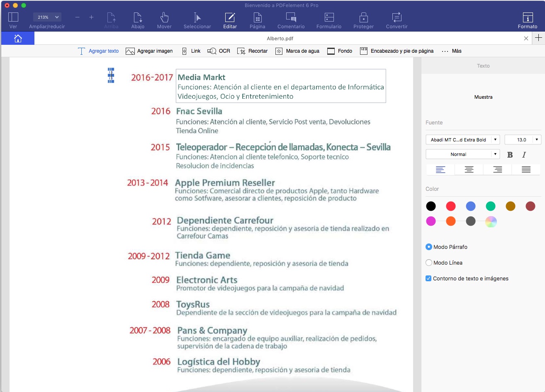Screen dimensions: 545x392
Task: Click the zoom in plus icon
Action: coord(91,17)
